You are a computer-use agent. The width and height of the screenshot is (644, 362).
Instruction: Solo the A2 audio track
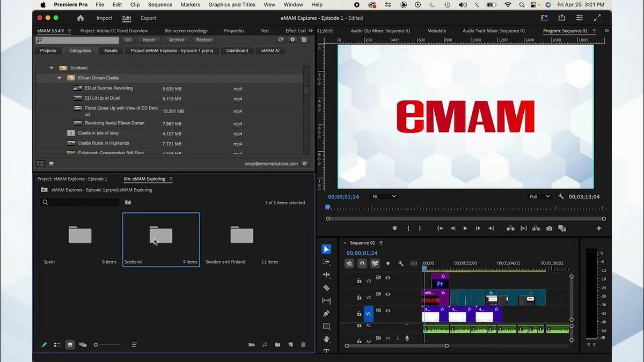tap(398, 338)
